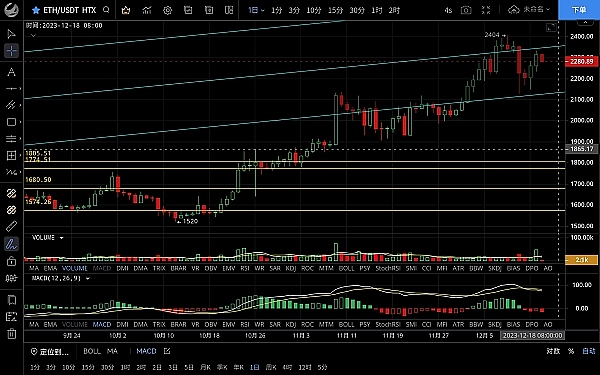Click the ETH/USDT HTX symbol name
This screenshot has height=375, width=600.
coord(69,10)
